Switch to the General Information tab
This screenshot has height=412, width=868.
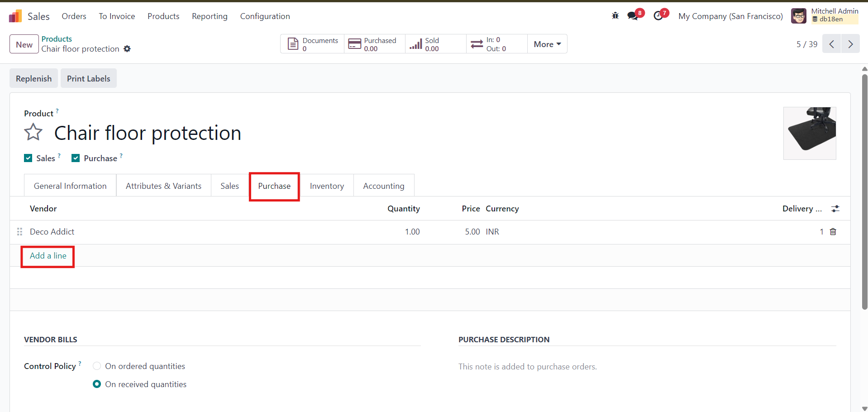point(70,186)
